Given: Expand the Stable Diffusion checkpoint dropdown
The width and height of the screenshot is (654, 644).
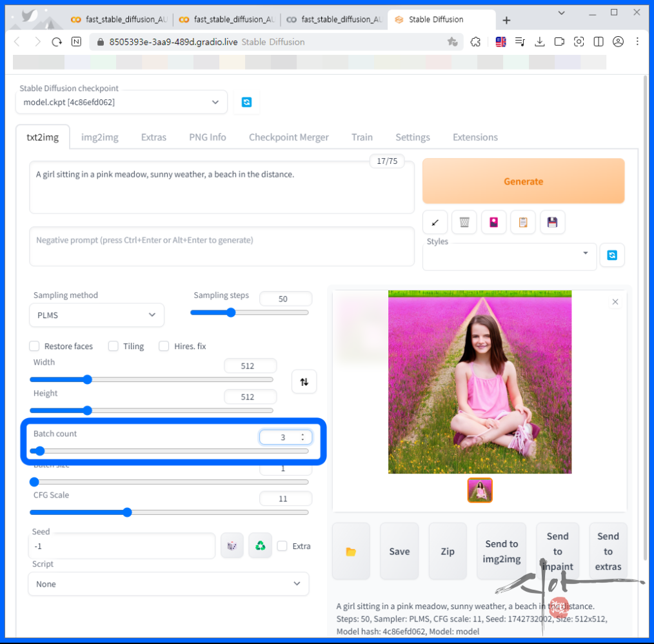Looking at the screenshot, I should click(121, 102).
